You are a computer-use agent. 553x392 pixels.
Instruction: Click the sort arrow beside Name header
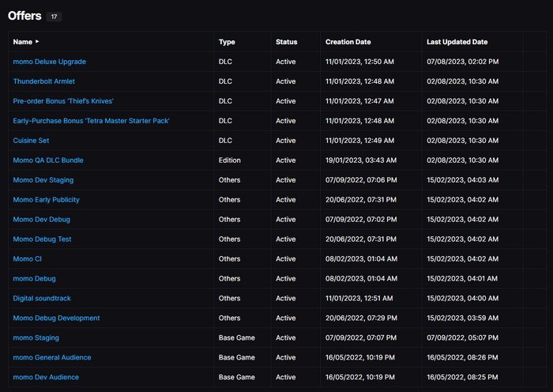37,42
